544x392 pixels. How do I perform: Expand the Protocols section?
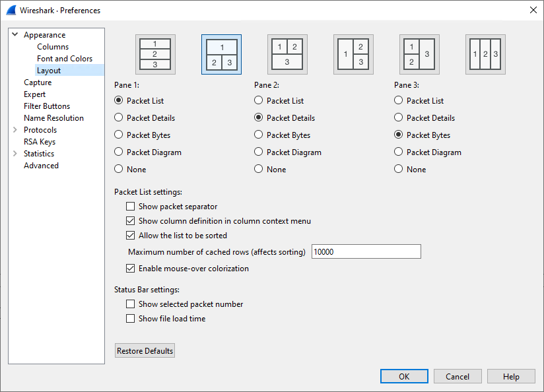click(x=15, y=129)
